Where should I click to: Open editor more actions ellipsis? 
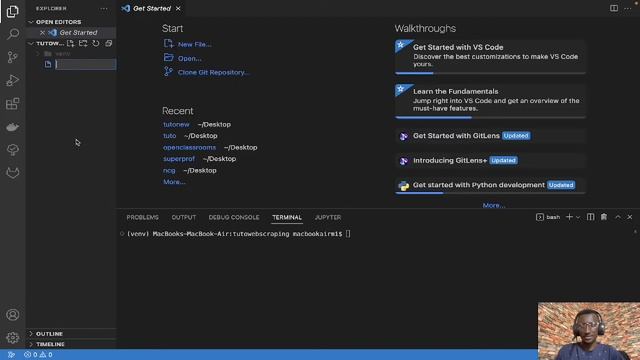[628, 8]
